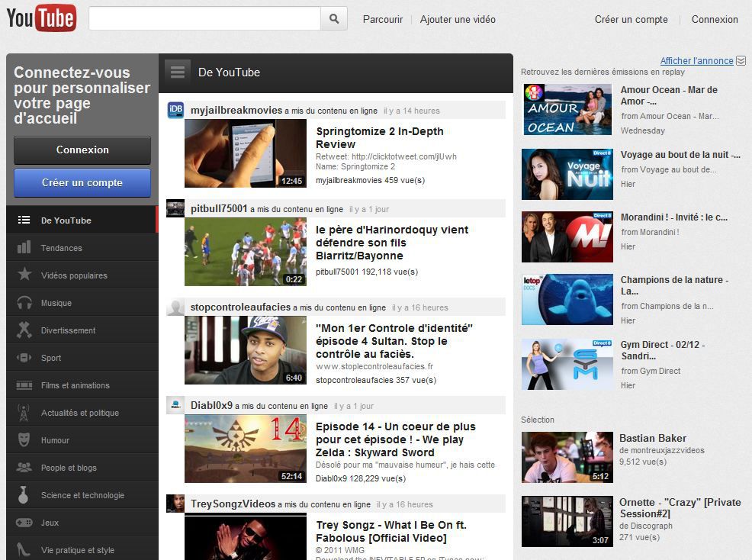
Task: Click the 'Retweet: http://clicktotweet.com/jlUwh' description text
Action: [x=386, y=156]
